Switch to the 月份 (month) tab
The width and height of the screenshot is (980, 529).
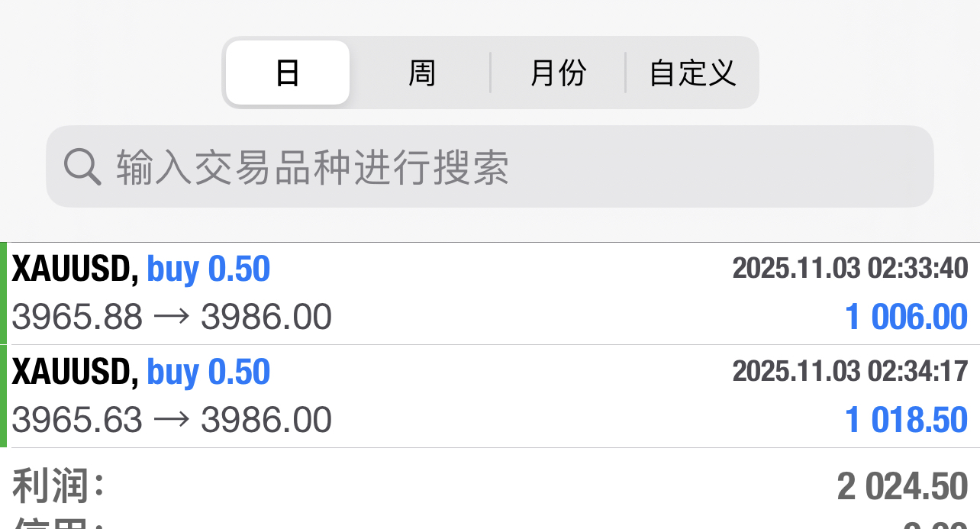(x=558, y=73)
